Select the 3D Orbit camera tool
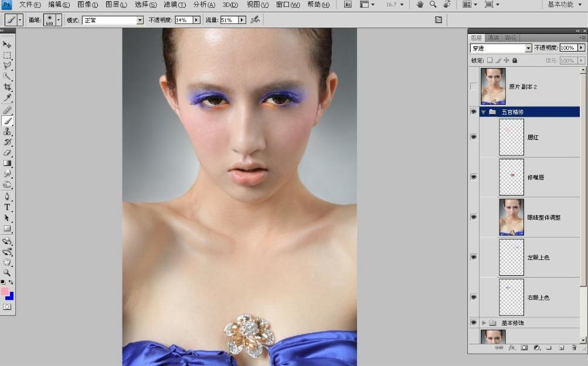Image resolution: width=588 pixels, height=366 pixels. tap(7, 252)
